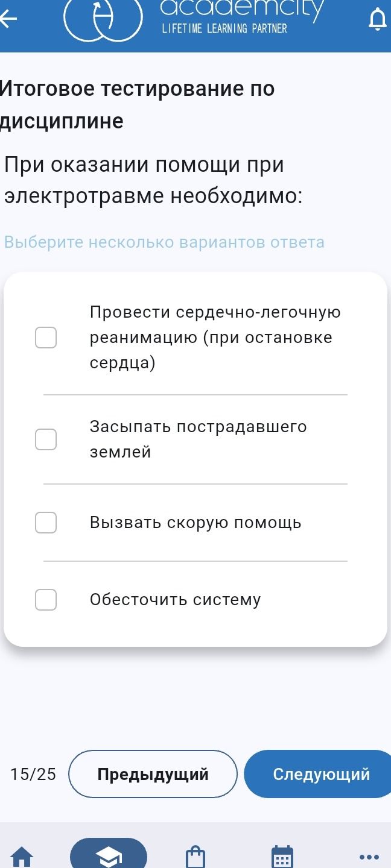Click the 'Предыдущий' button
The image size is (391, 868).
point(153,774)
